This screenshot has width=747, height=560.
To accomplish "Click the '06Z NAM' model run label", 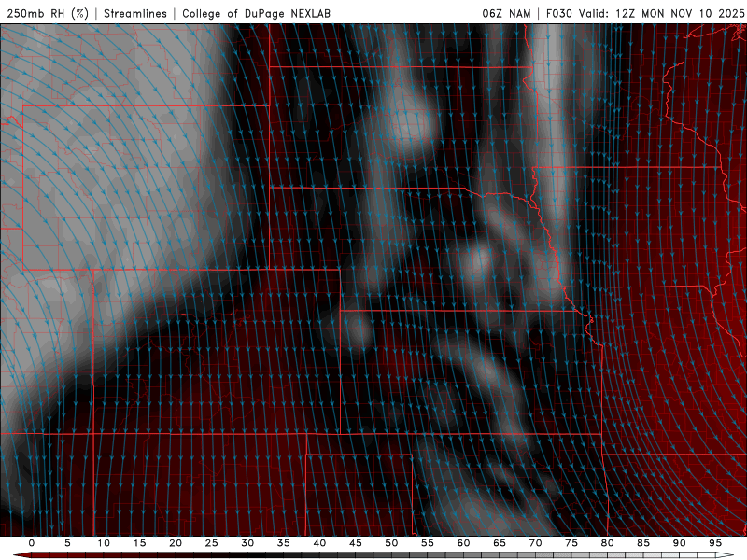I will point(506,13).
